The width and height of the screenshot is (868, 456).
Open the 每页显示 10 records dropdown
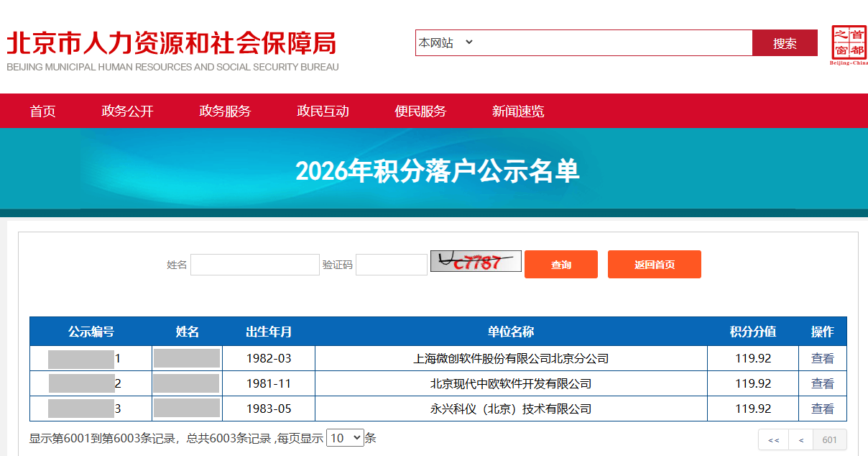345,438
